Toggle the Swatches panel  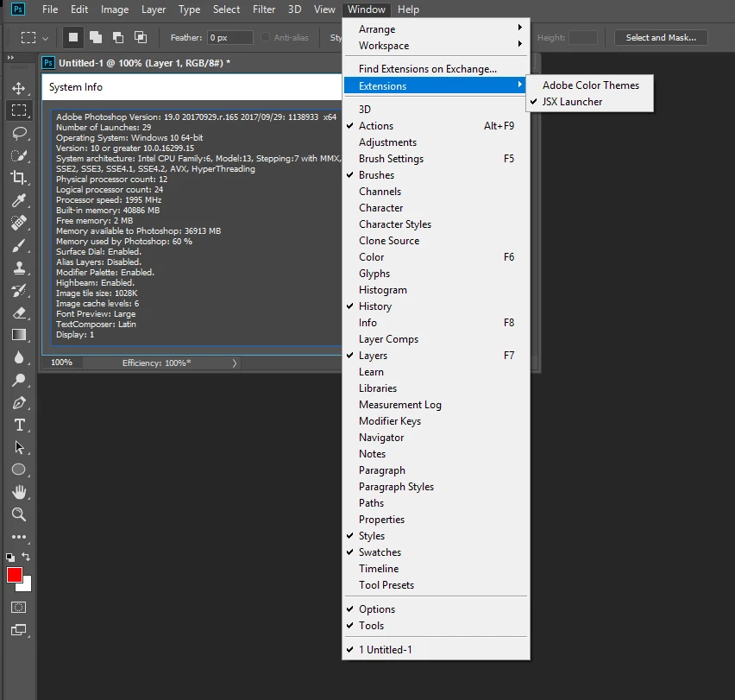point(436,552)
